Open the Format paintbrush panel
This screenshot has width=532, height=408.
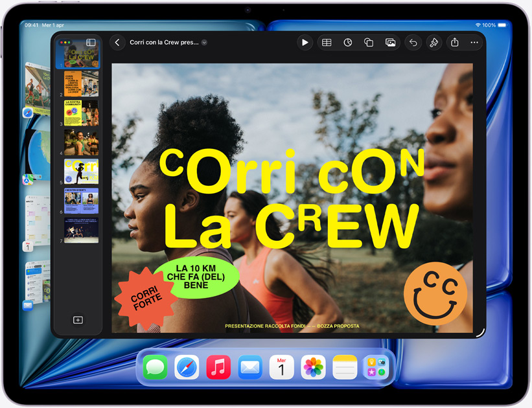pyautogui.click(x=434, y=43)
